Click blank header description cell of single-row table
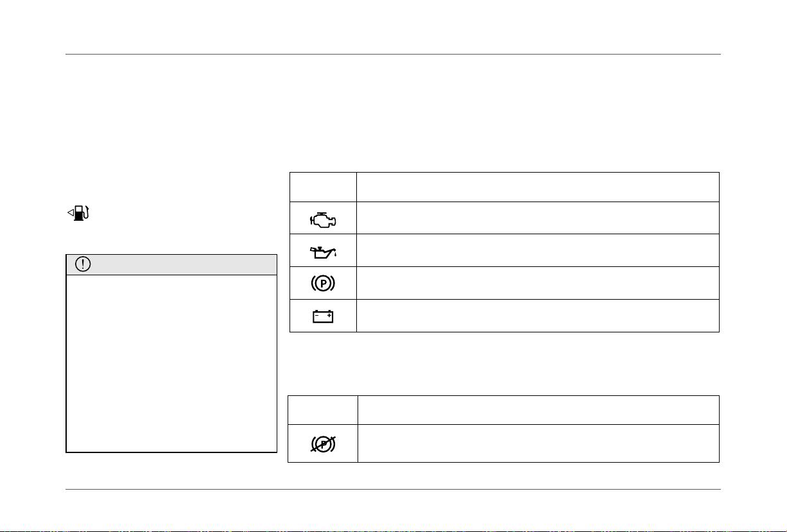This screenshot has height=532, width=787. point(537,410)
